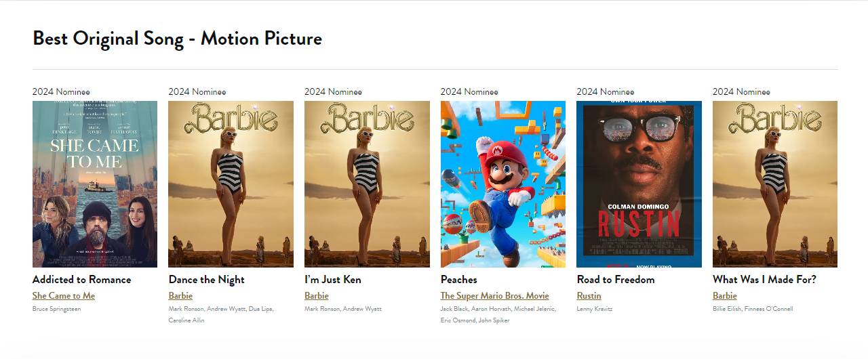Image resolution: width=868 pixels, height=359 pixels.
Task: Click the Peaches song title
Action: coord(459,280)
